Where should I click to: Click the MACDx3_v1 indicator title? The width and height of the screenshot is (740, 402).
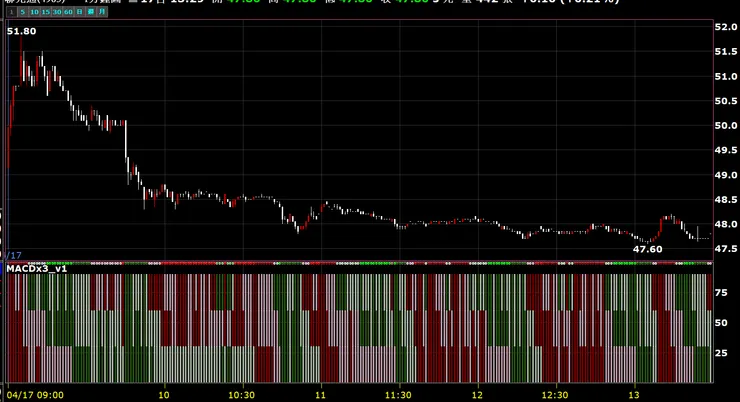pyautogui.click(x=37, y=268)
